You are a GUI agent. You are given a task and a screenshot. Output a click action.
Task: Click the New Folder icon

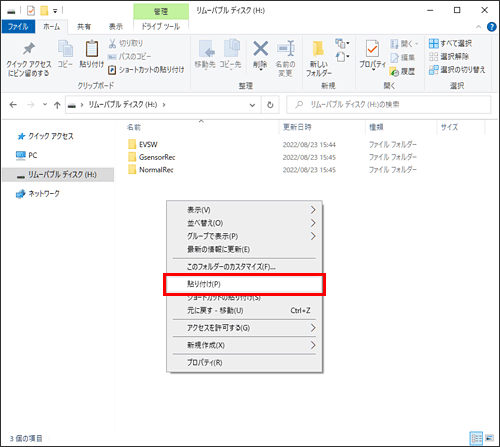(x=318, y=49)
